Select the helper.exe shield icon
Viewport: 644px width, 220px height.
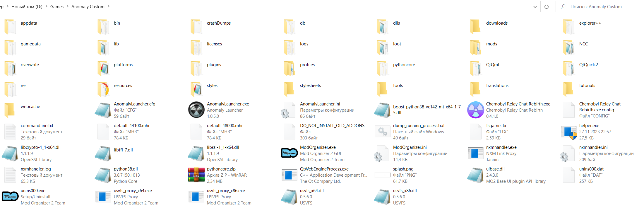pos(568,132)
